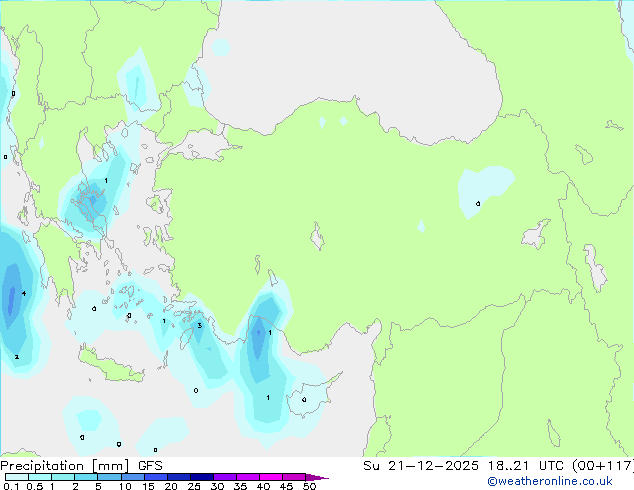
Task: Click the legend value '10'
Action: pos(125,486)
